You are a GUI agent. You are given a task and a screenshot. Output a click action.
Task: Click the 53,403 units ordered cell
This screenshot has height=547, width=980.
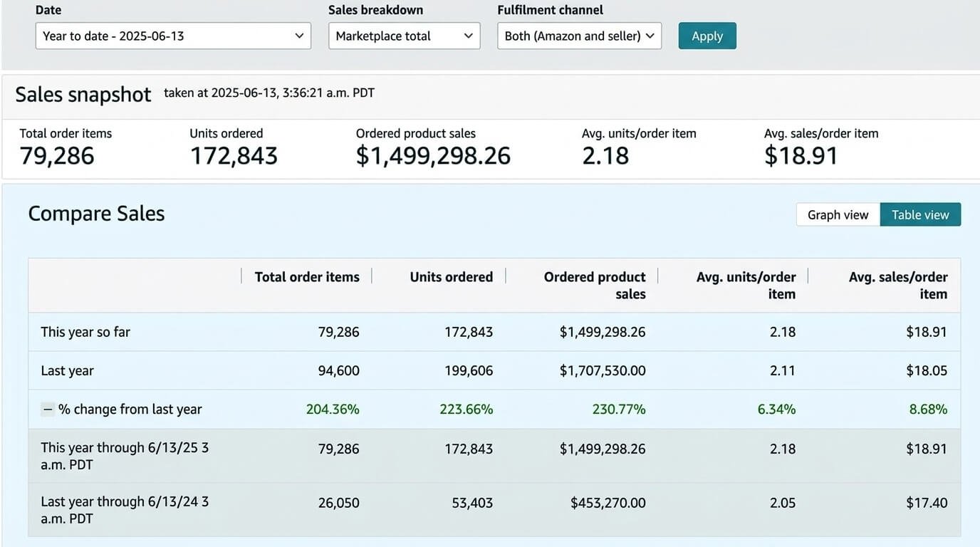point(472,503)
